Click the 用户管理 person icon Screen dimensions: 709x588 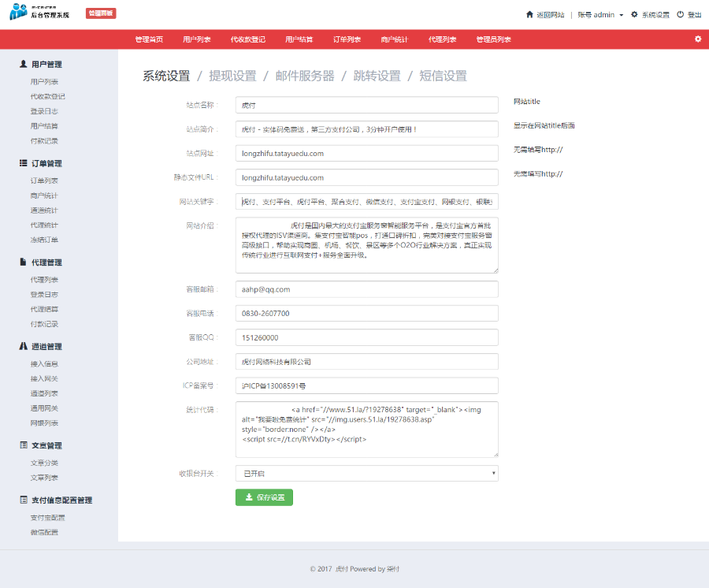[x=23, y=64]
